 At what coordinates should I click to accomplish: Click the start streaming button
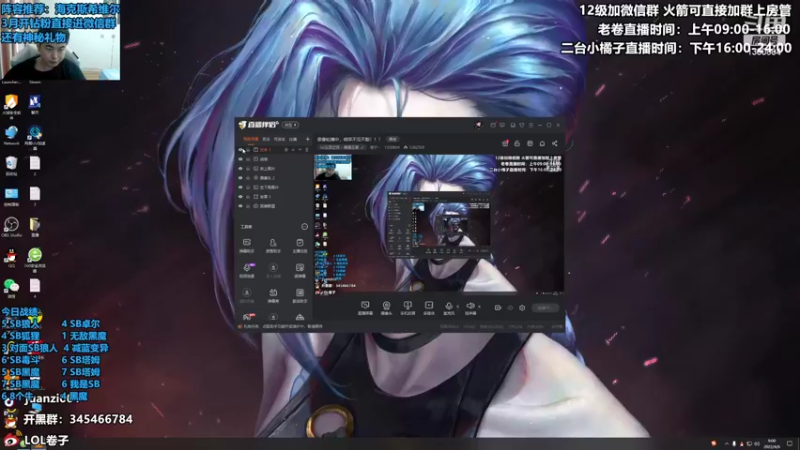(x=545, y=308)
